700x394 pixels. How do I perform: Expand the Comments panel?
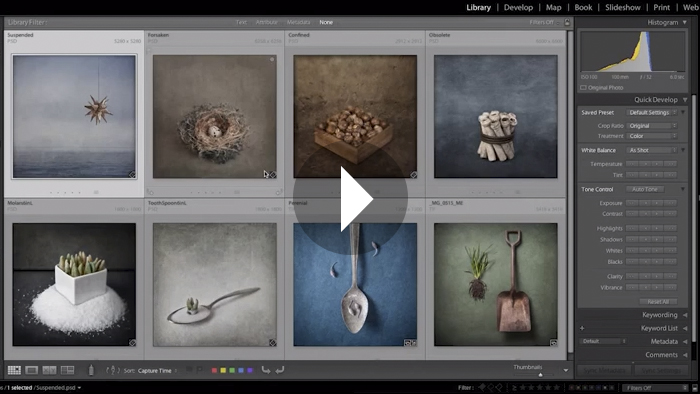(685, 355)
